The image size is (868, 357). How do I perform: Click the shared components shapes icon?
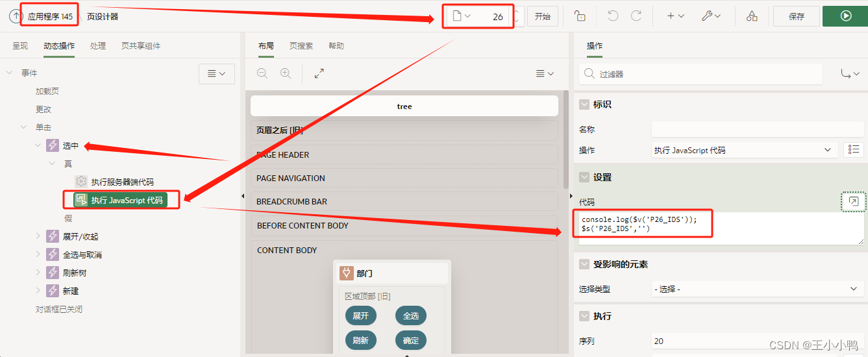tap(751, 16)
